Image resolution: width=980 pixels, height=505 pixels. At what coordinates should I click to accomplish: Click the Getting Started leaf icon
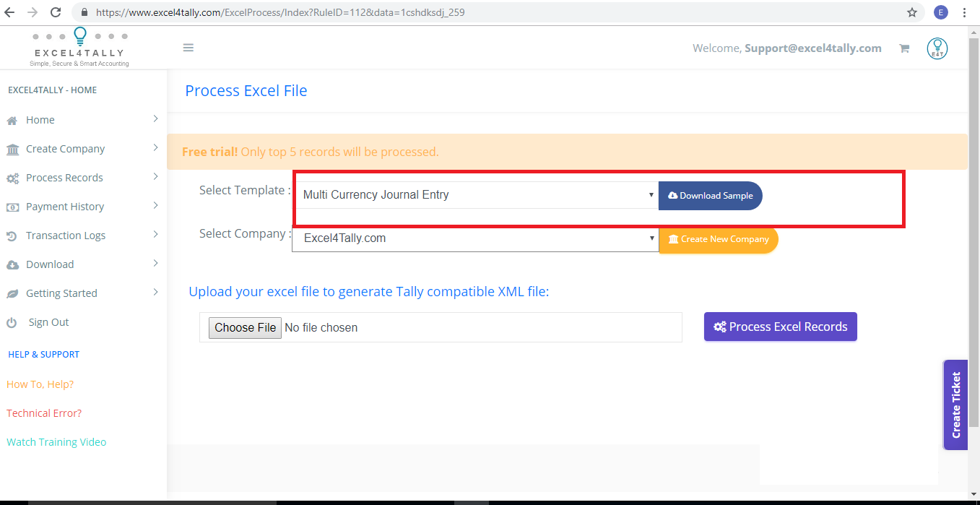coord(12,294)
